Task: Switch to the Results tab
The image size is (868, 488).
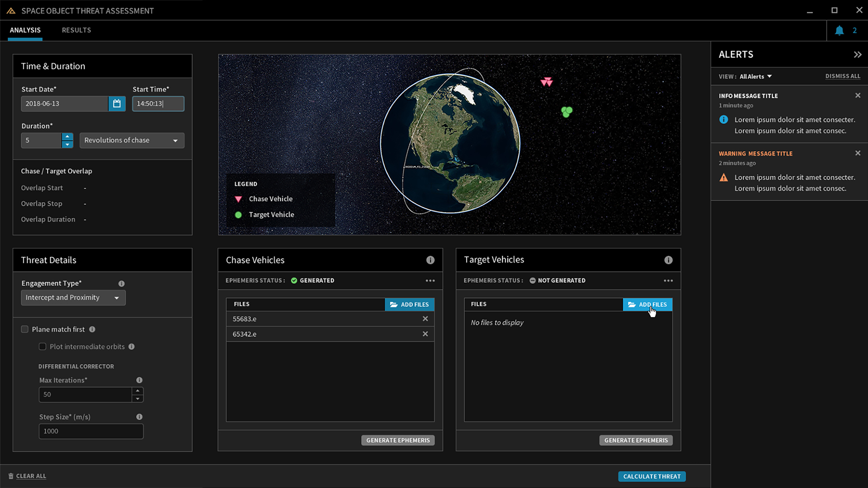Action: (76, 30)
